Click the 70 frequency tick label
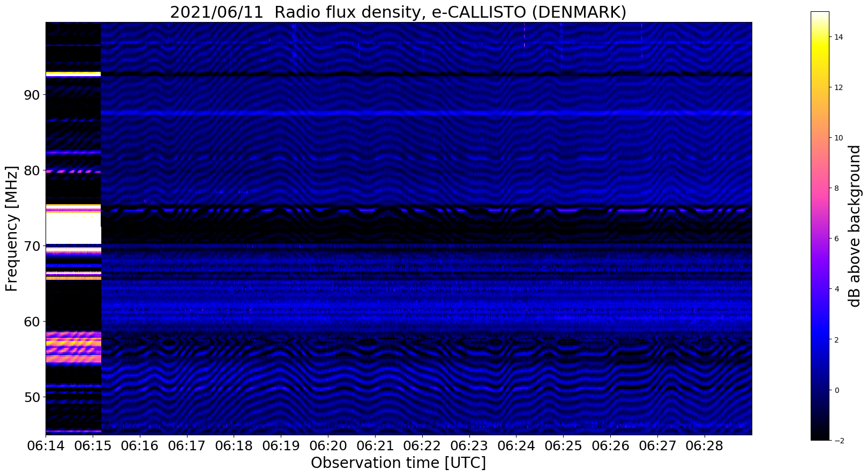This screenshot has width=868, height=476. tap(32, 246)
